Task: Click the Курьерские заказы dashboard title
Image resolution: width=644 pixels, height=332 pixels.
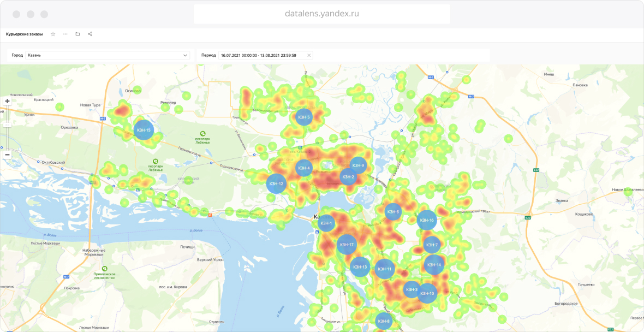Action: coord(24,34)
